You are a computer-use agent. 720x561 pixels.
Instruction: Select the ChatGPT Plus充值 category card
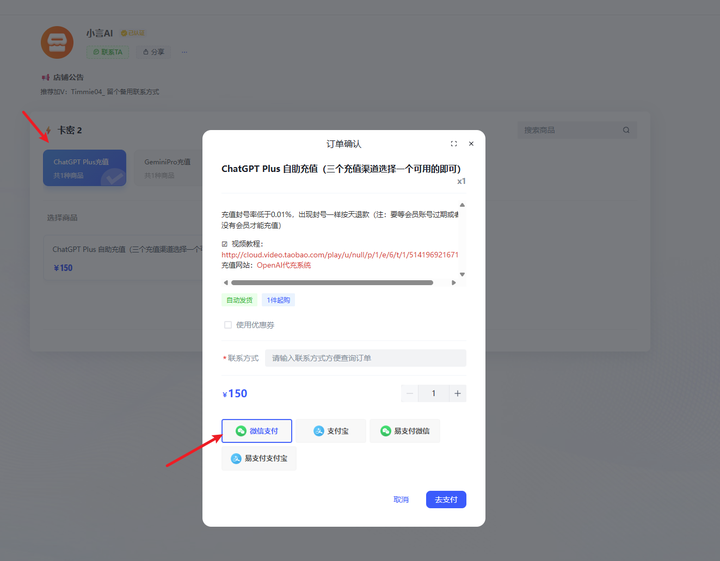click(84, 168)
